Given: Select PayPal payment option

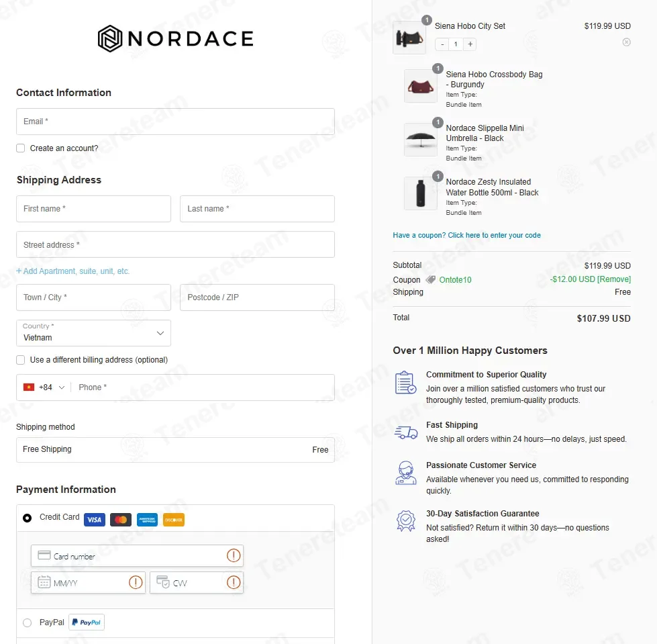Looking at the screenshot, I should (x=28, y=623).
